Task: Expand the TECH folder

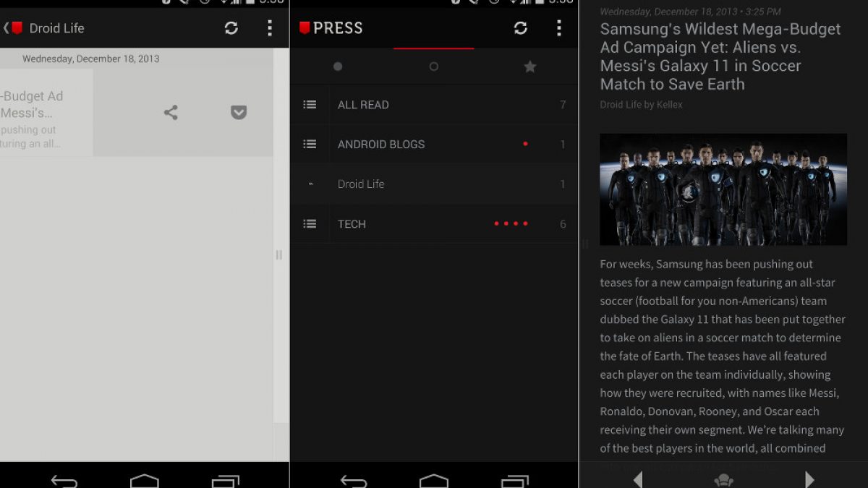Action: (434, 224)
